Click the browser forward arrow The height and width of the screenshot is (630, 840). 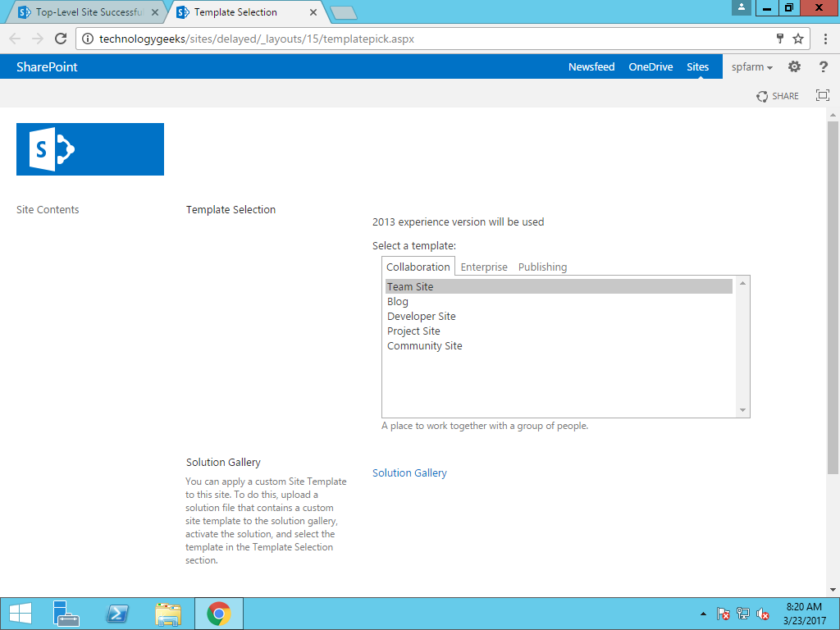(x=38, y=39)
